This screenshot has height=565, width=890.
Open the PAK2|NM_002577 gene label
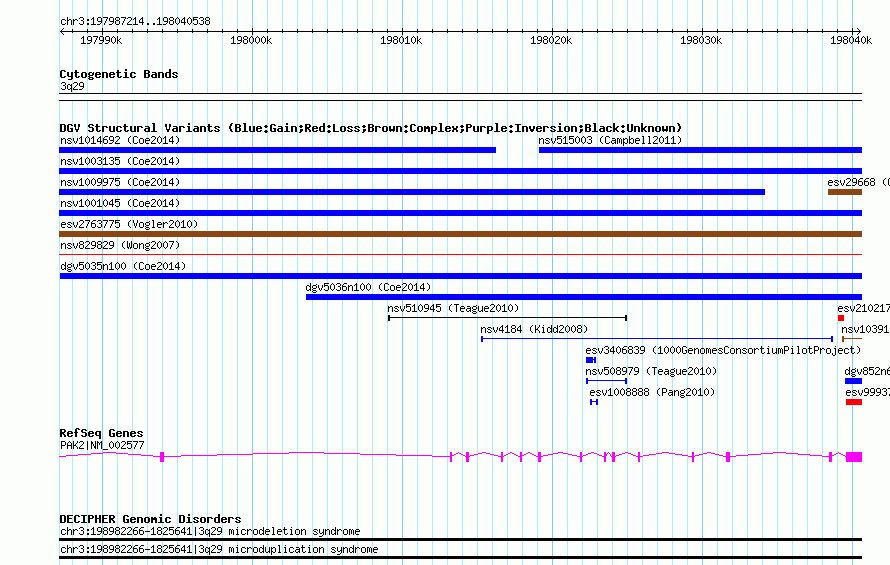pos(102,445)
